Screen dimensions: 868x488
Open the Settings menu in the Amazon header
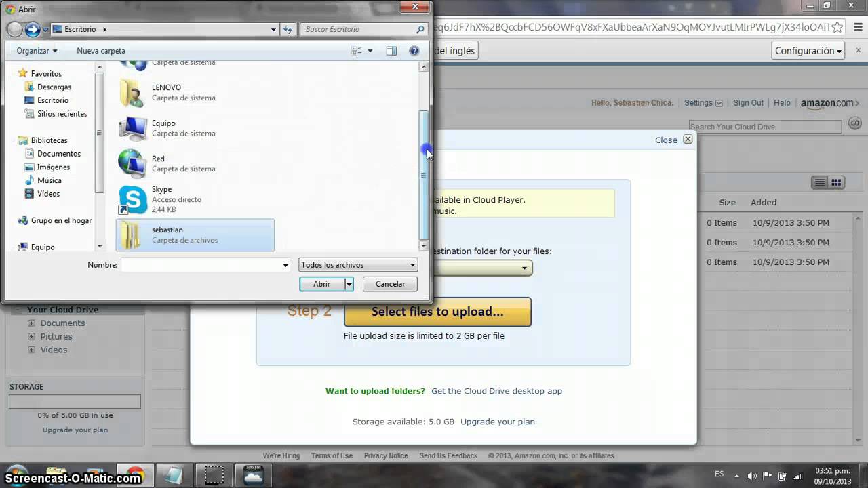(x=703, y=103)
